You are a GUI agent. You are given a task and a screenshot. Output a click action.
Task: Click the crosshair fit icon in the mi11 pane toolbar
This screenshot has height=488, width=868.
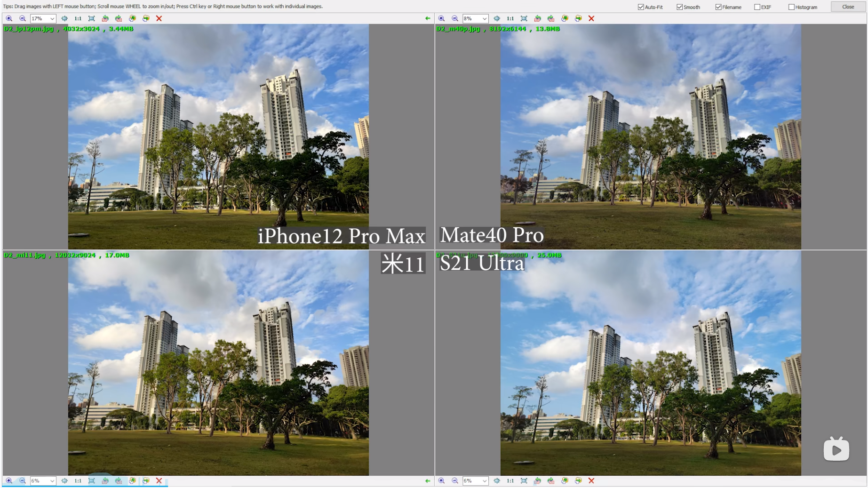point(64,480)
